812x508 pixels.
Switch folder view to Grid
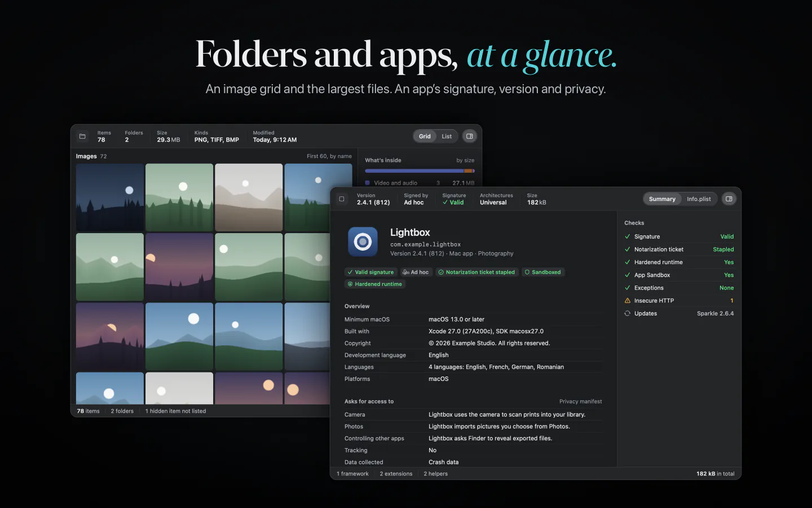[425, 136]
